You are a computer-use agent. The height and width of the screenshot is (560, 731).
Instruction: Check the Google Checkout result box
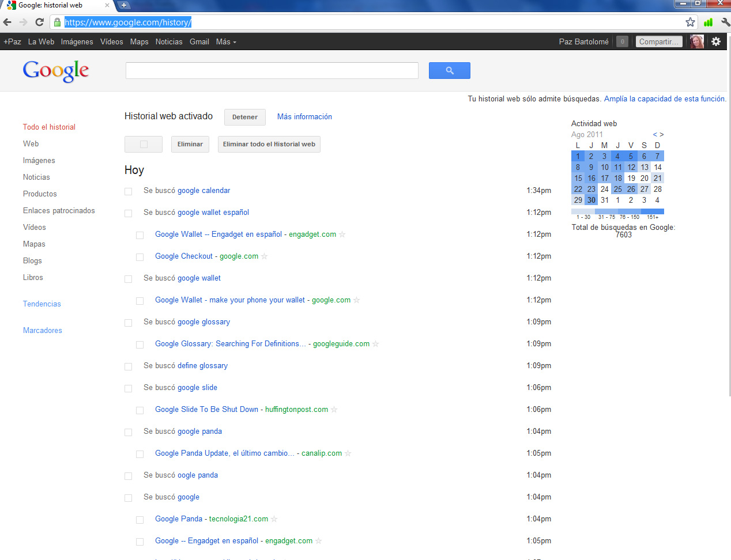click(140, 257)
